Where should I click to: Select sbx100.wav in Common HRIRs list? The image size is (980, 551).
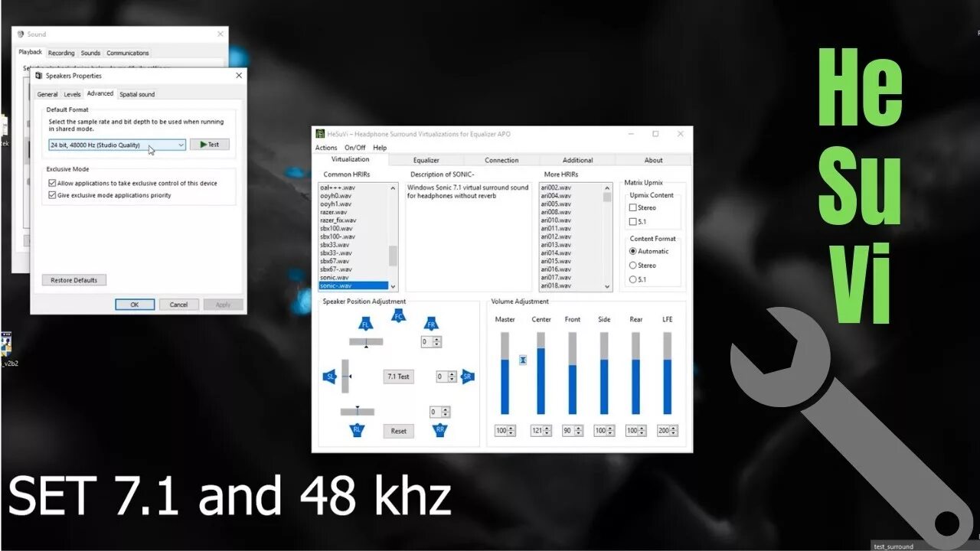(353, 228)
